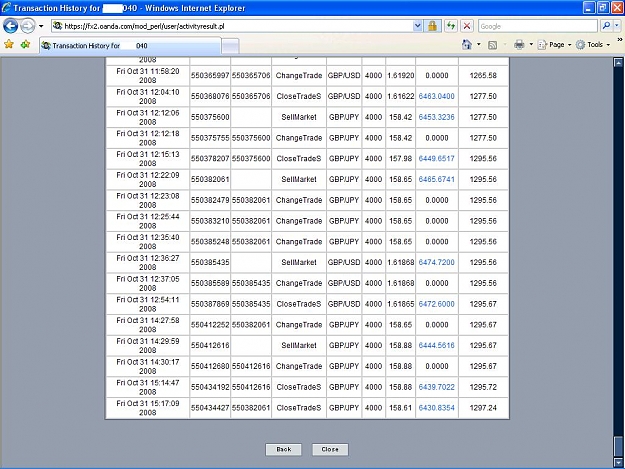Open the Favorites Center star icon
The height and width of the screenshot is (469, 625).
[x=9, y=44]
